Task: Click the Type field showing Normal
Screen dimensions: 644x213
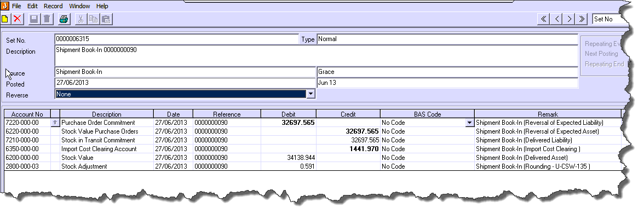Action: point(447,39)
